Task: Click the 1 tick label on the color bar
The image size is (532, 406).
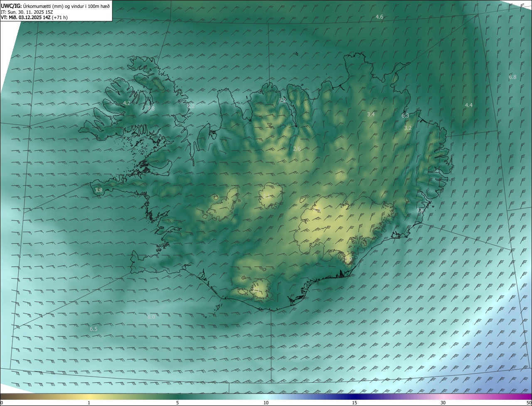Action: [89, 403]
